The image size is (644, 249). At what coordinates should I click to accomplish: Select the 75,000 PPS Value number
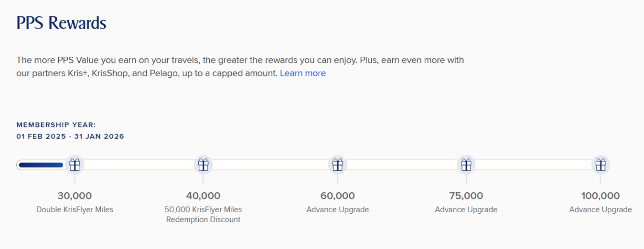466,196
